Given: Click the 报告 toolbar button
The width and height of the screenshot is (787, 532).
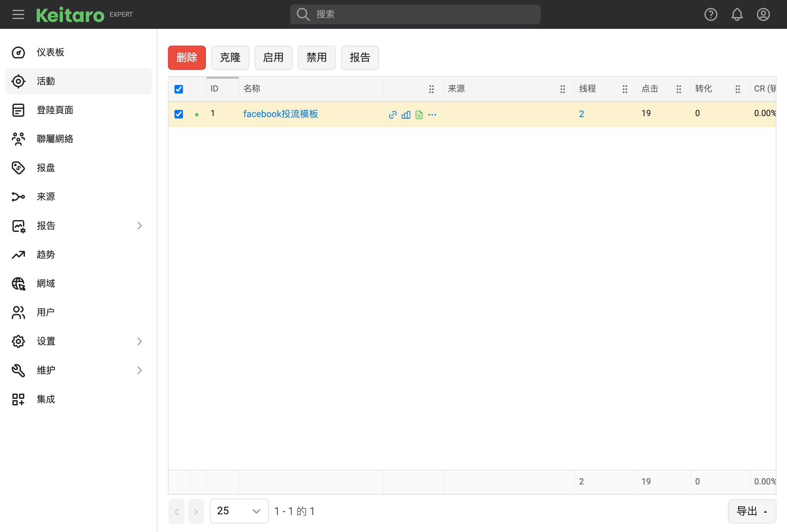Looking at the screenshot, I should click(360, 58).
